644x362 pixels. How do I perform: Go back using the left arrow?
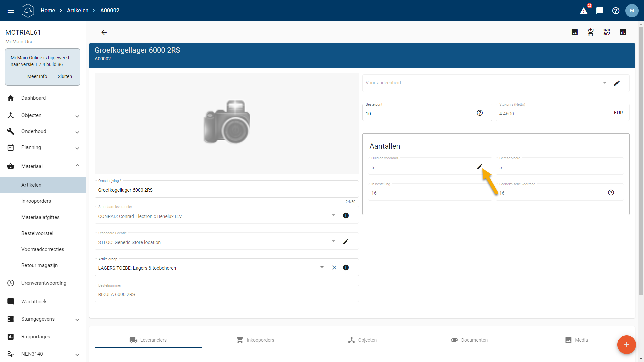pos(104,32)
